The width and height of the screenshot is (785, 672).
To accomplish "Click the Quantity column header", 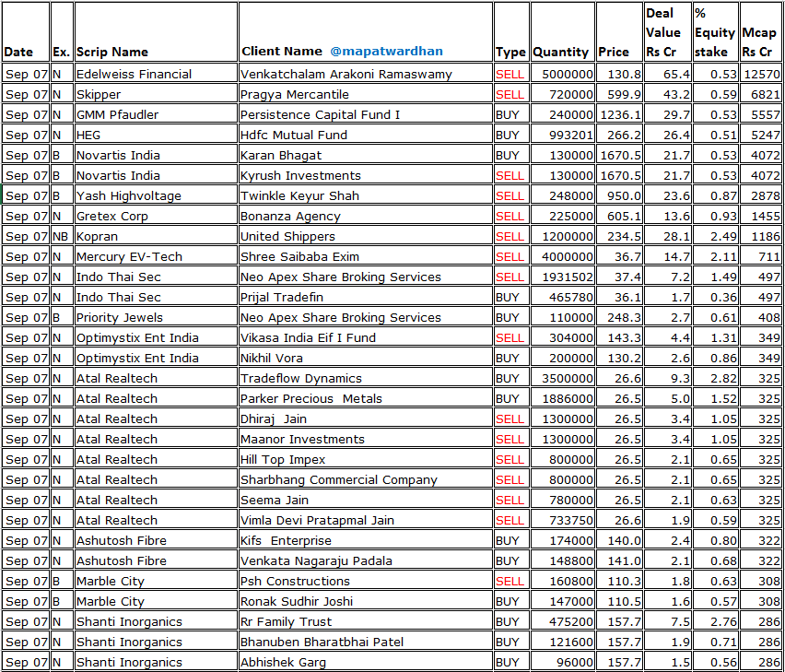I will point(563,31).
